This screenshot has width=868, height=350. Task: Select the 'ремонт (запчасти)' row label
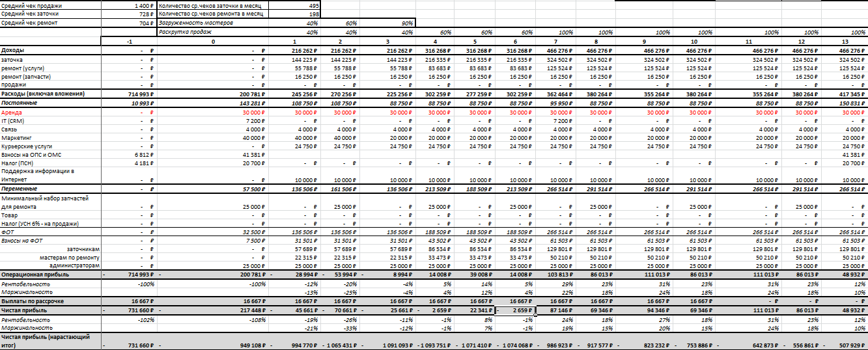pyautogui.click(x=51, y=76)
